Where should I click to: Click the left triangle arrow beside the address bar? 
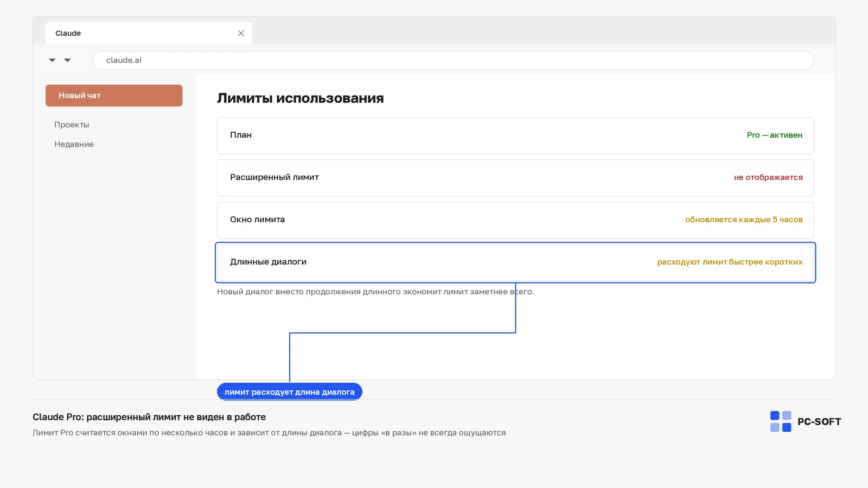click(x=52, y=60)
